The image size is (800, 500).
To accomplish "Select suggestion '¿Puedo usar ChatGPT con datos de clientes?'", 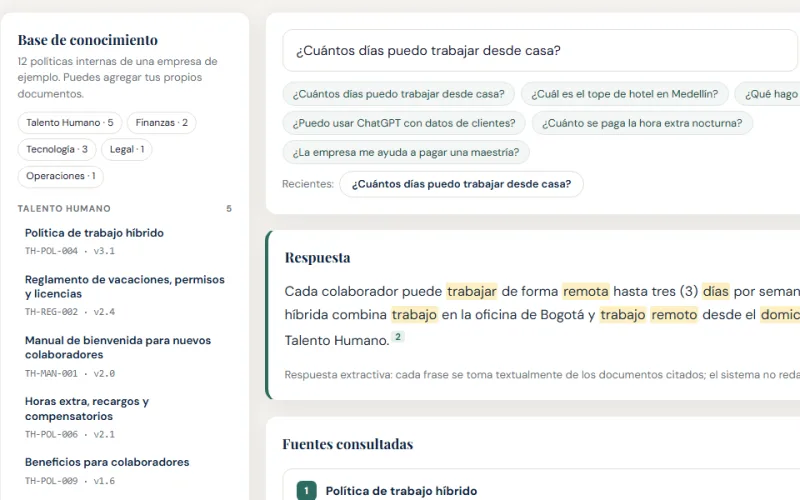I will [404, 123].
